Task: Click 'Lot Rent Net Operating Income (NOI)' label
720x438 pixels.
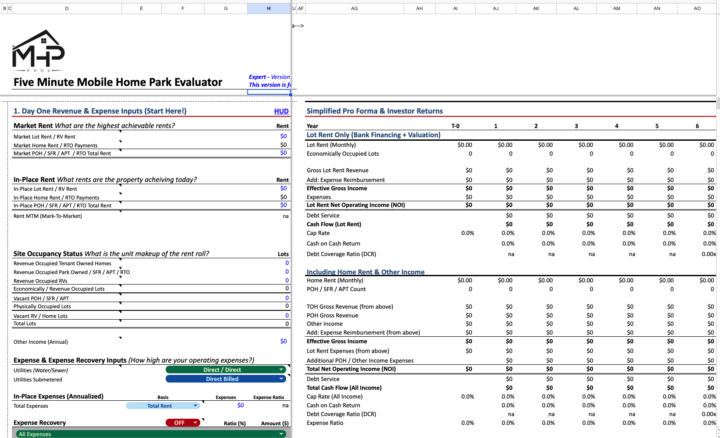Action: click(355, 205)
